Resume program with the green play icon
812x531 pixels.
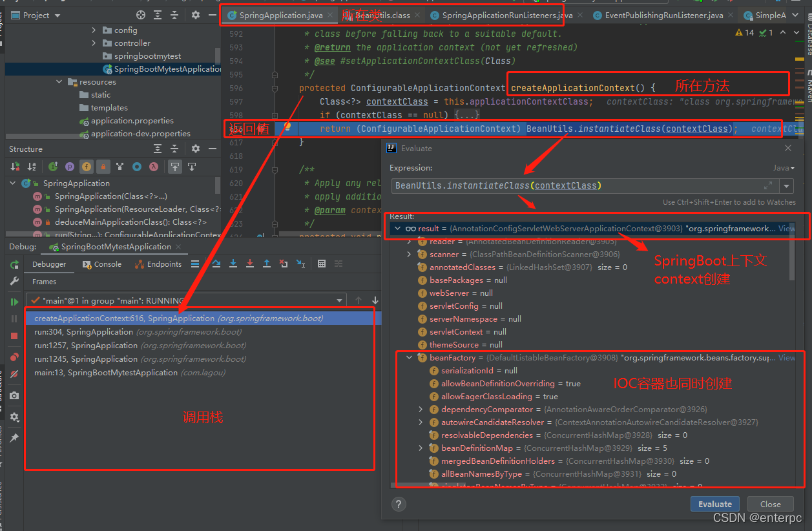14,302
